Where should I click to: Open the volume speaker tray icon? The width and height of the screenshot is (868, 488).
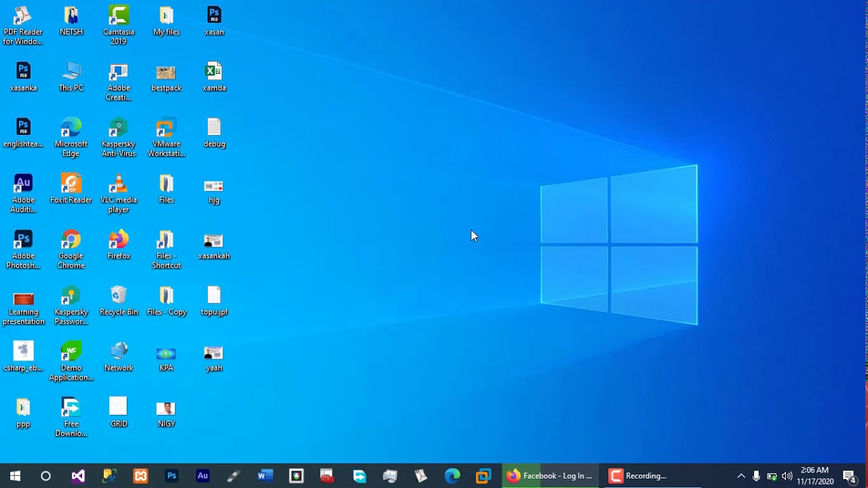pos(787,476)
